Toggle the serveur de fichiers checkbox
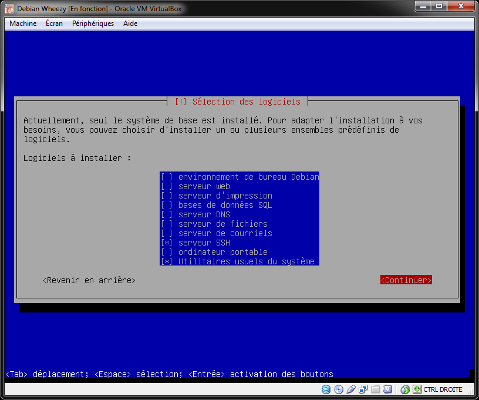Image resolution: width=479 pixels, height=400 pixels. click(x=167, y=224)
